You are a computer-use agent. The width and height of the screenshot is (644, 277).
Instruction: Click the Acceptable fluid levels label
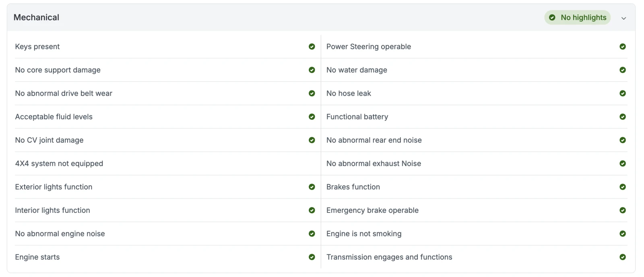pos(54,117)
